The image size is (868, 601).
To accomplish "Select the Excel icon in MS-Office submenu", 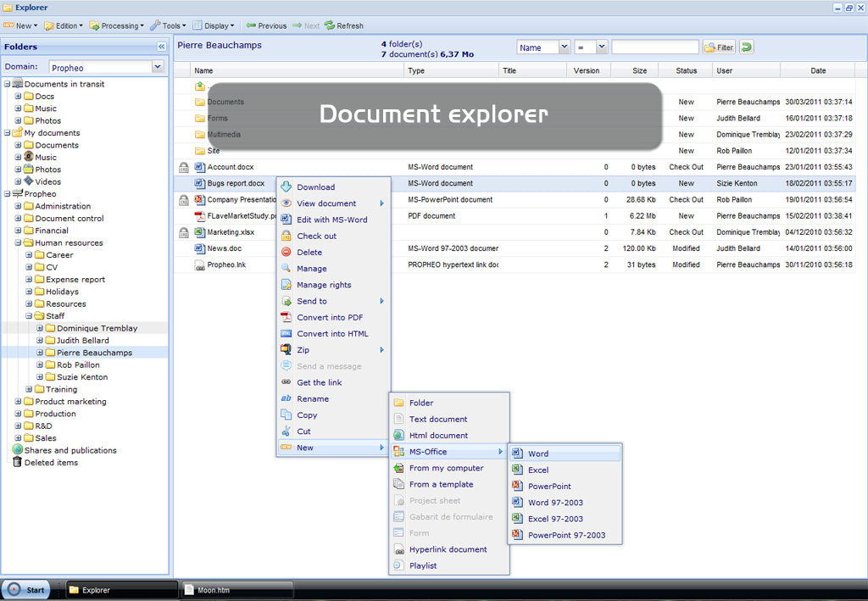I will pyautogui.click(x=516, y=470).
